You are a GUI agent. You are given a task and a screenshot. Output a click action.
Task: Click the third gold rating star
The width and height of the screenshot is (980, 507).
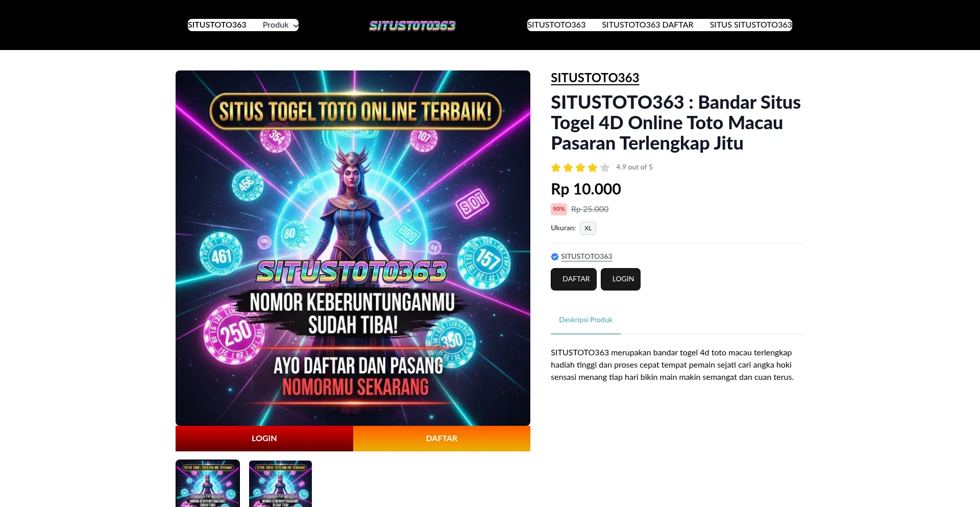tap(580, 167)
